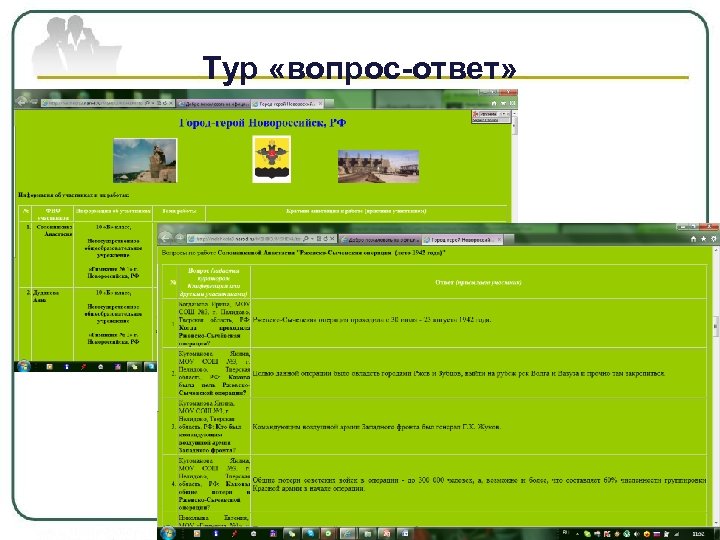Image resolution: width=720 pixels, height=540 pixels.
Task: Click the green round app icon on the front taskbar
Action: point(328,534)
